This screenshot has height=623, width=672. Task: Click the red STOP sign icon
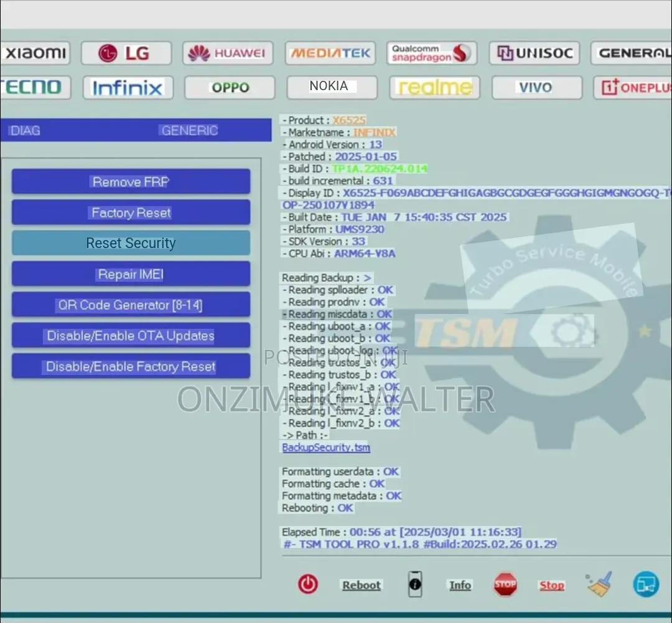(x=505, y=584)
